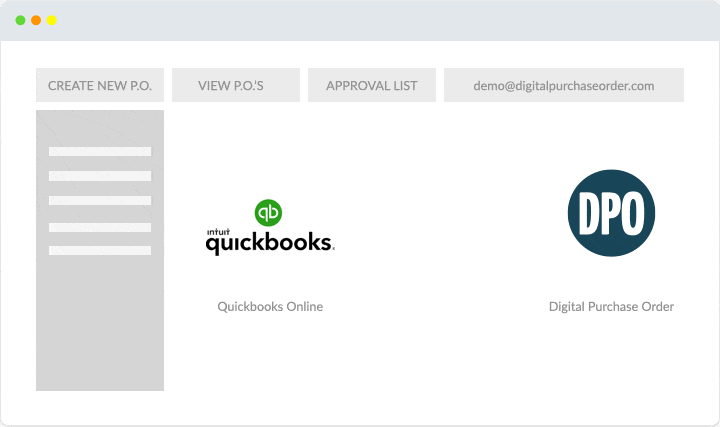Viewport: 720px width, 427px height.
Task: Click the demo@digitalpurchaseorder.com account button
Action: click(563, 85)
